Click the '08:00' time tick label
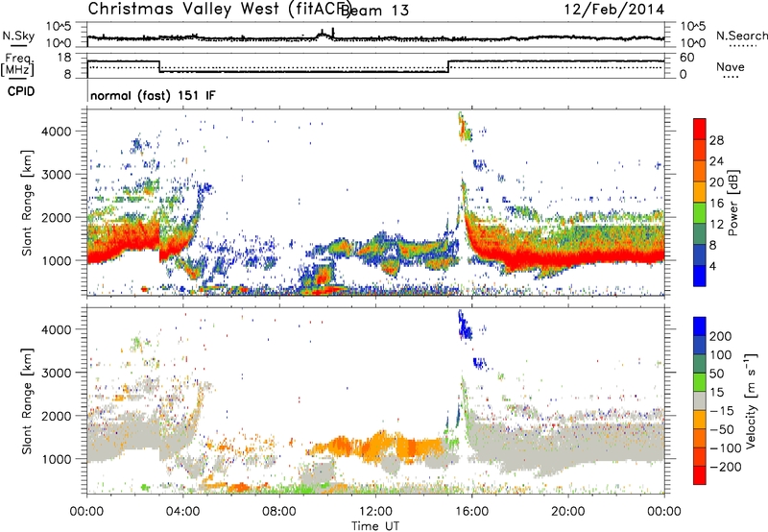The image size is (768, 532). 279,512
